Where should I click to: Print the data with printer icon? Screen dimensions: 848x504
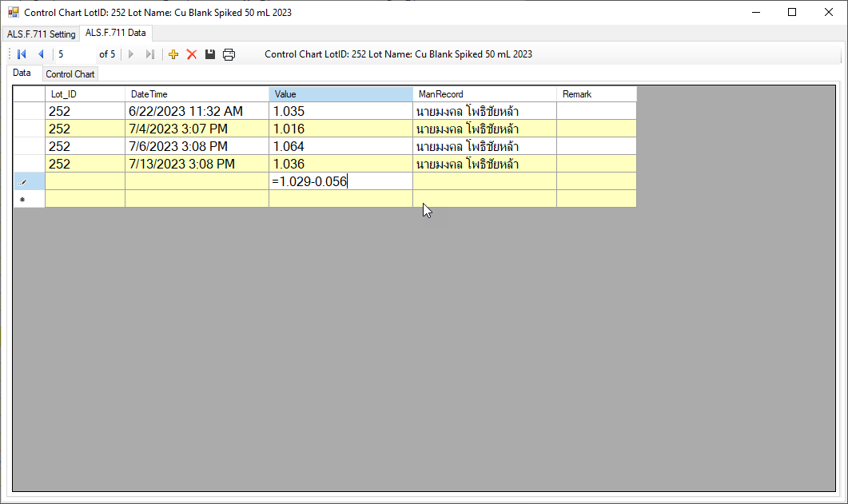click(229, 54)
